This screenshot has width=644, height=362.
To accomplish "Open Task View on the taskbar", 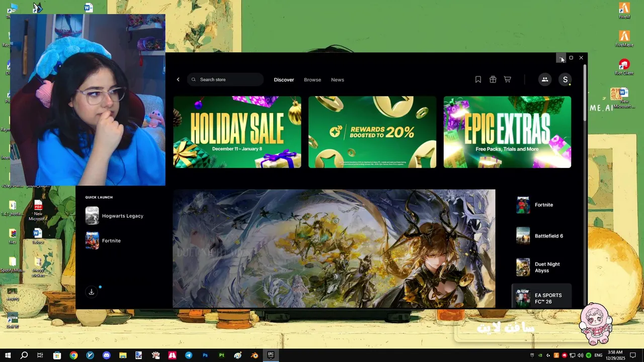I will (40, 355).
